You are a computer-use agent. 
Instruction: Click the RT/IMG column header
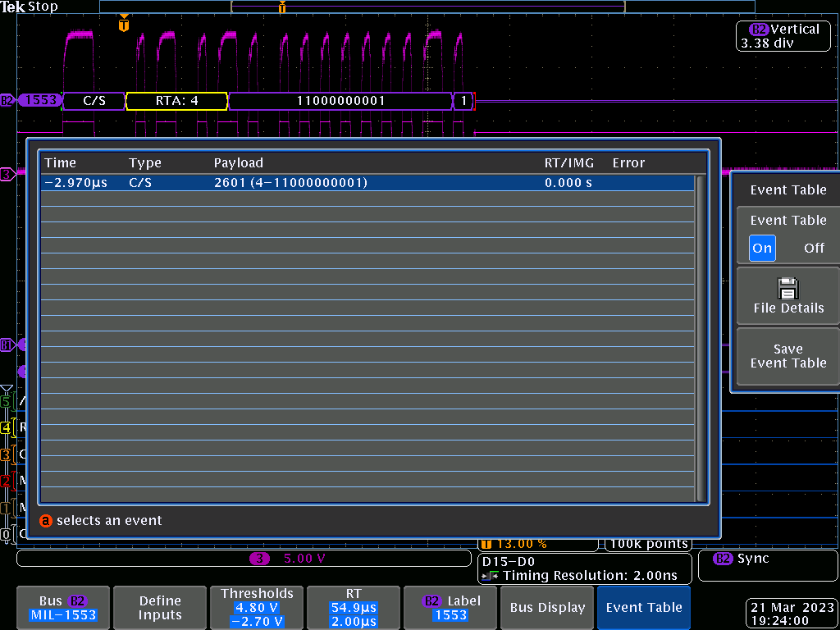point(569,163)
